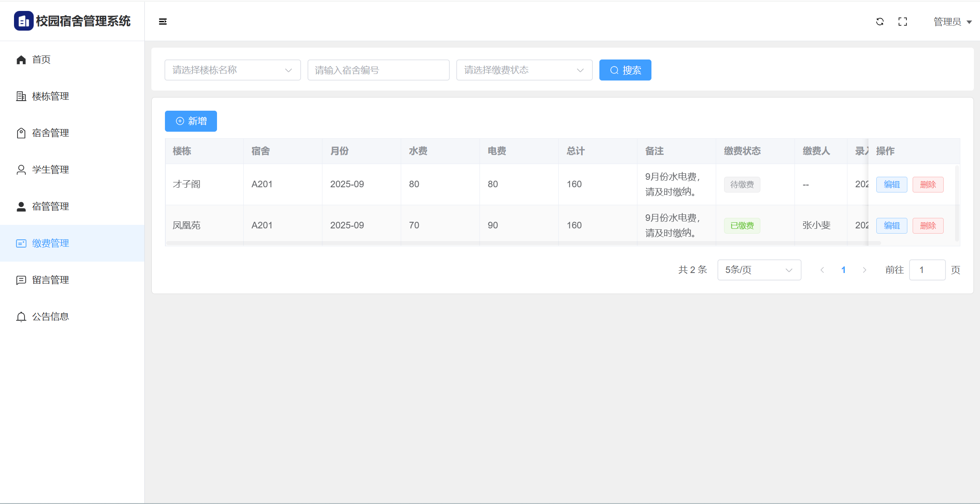Open the 请选择楼栋名称 dropdown
980x504 pixels.
click(x=232, y=70)
